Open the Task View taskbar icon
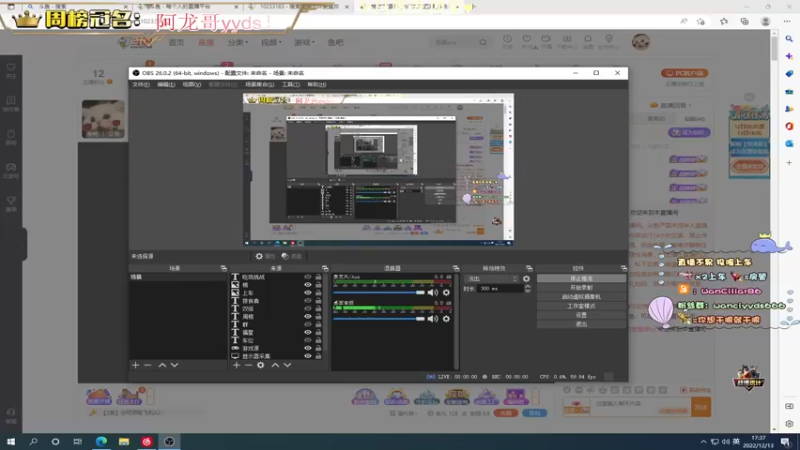The height and width of the screenshot is (450, 800). pyautogui.click(x=78, y=441)
